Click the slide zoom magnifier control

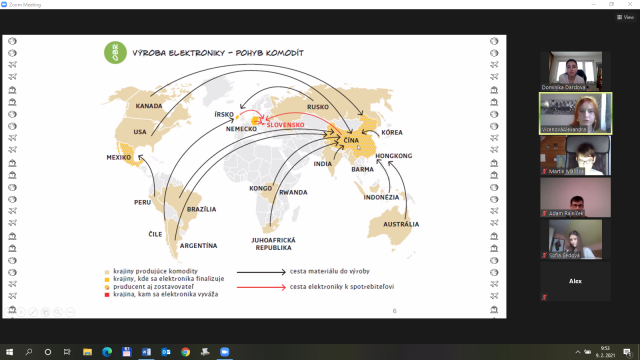pos(58,312)
